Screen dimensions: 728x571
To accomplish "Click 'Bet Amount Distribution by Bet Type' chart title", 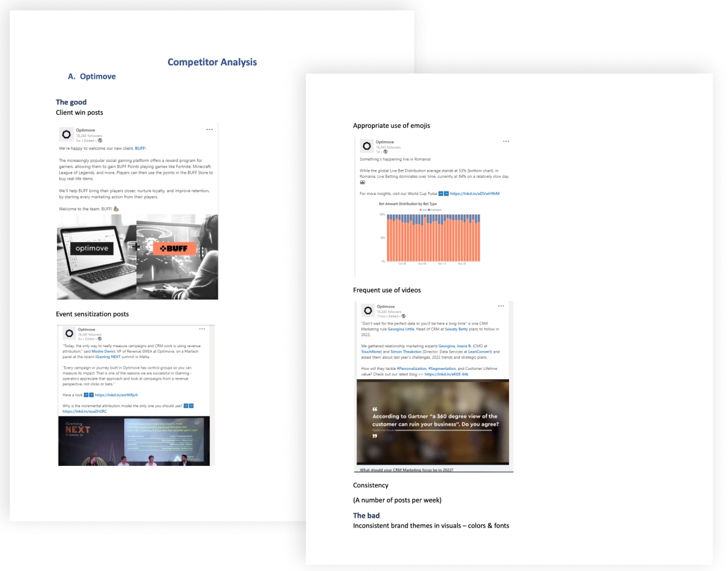I will click(407, 204).
